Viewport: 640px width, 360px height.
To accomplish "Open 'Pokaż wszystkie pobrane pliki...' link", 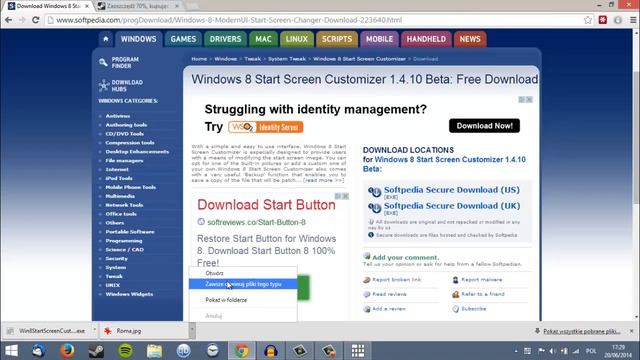I will [582, 331].
